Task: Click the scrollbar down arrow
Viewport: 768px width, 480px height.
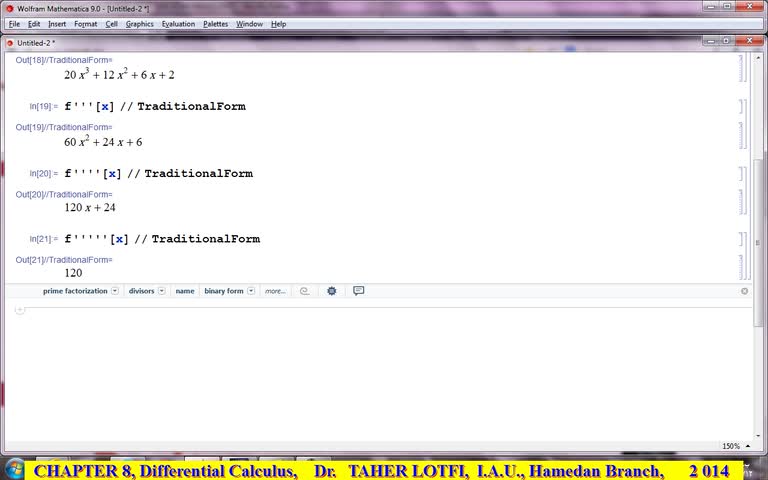Action: pyautogui.click(x=758, y=436)
